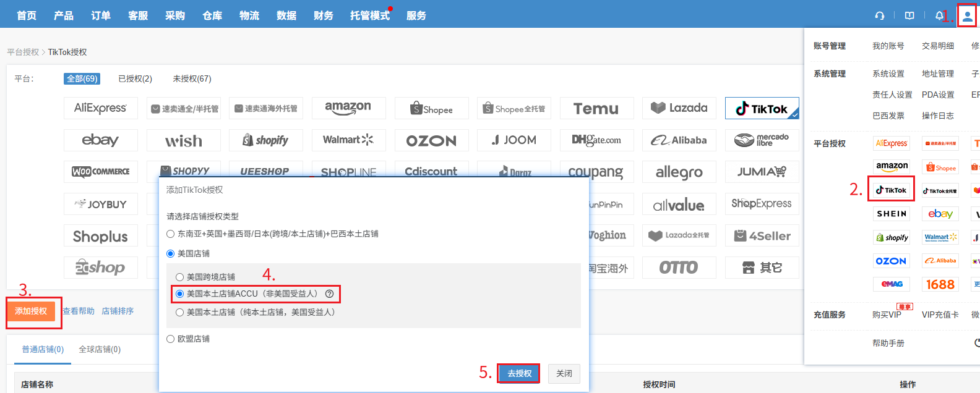Image resolution: width=980 pixels, height=393 pixels.
Task: Open 购买VIP in the dropdown panel
Action: click(887, 315)
